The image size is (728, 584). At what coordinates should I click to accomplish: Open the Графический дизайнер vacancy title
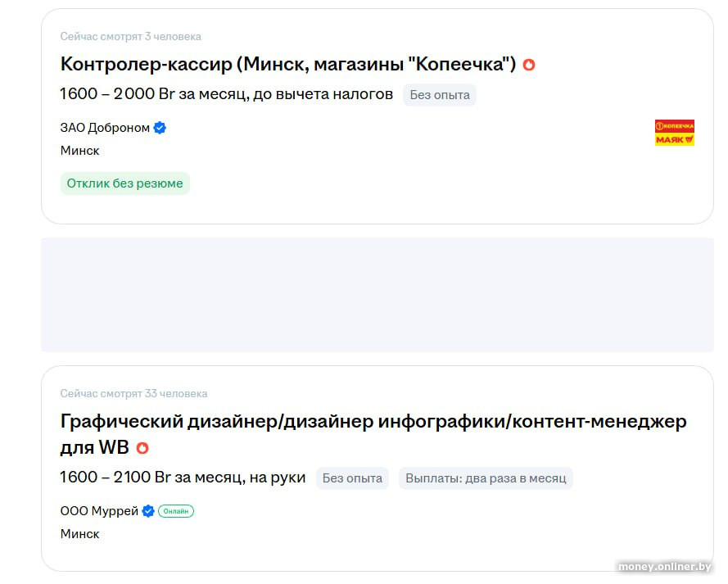pos(373,422)
